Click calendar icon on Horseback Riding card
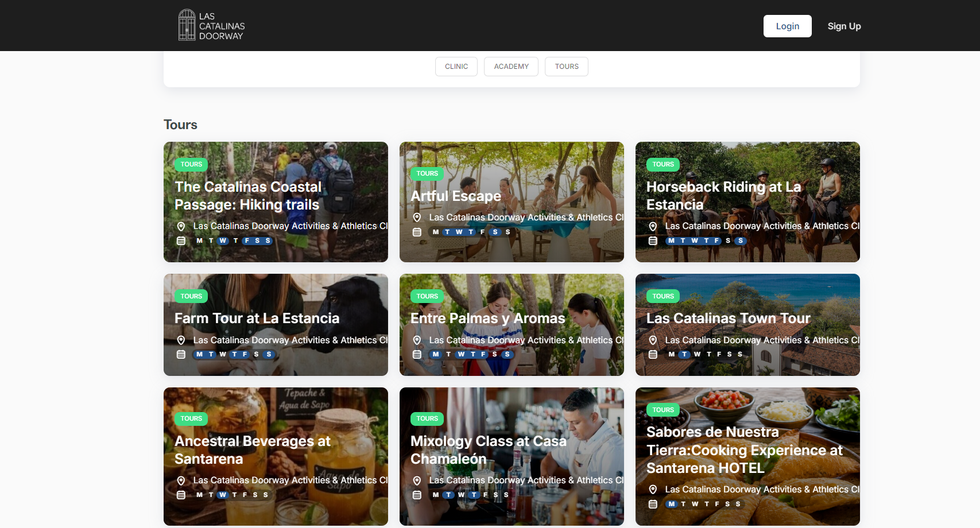 tap(653, 240)
